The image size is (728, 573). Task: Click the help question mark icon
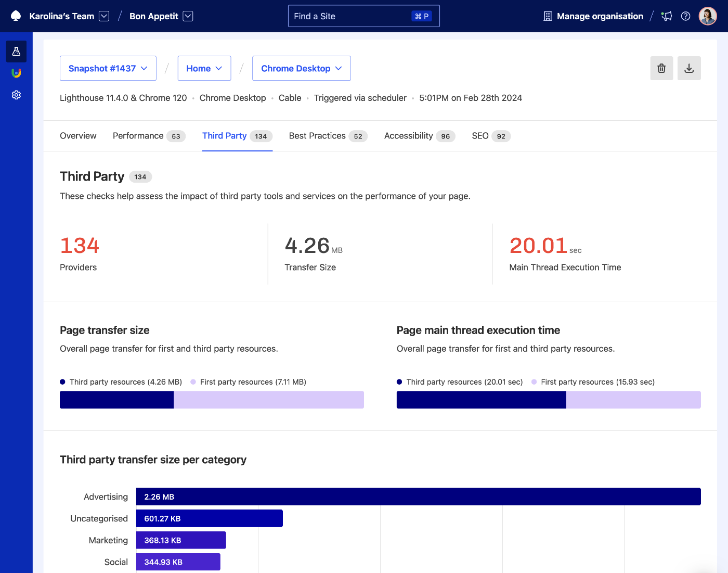click(x=685, y=16)
